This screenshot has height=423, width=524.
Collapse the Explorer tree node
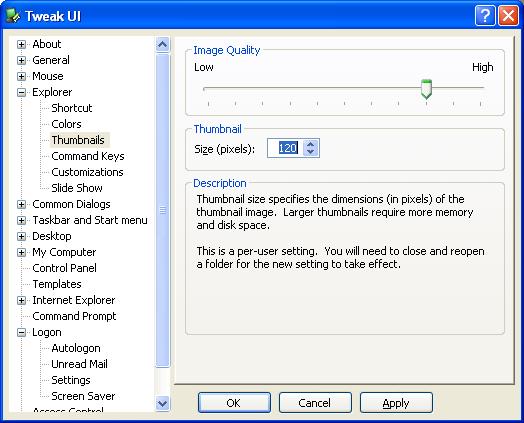point(21,93)
